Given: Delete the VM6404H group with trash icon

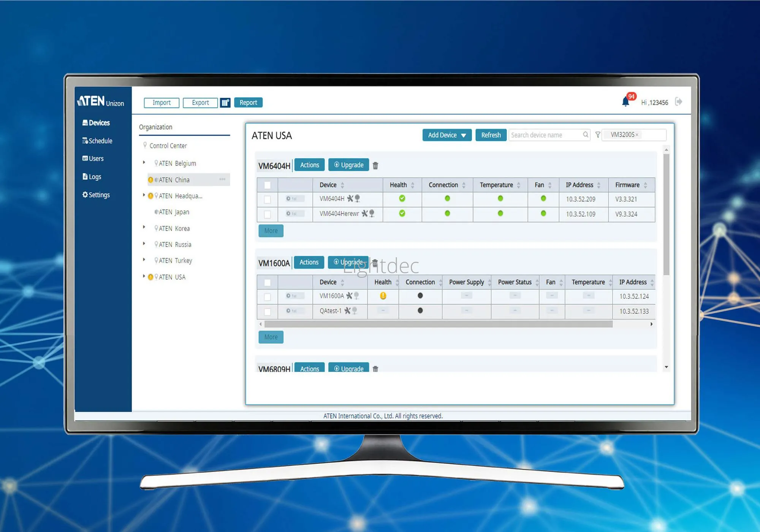Looking at the screenshot, I should (x=375, y=165).
